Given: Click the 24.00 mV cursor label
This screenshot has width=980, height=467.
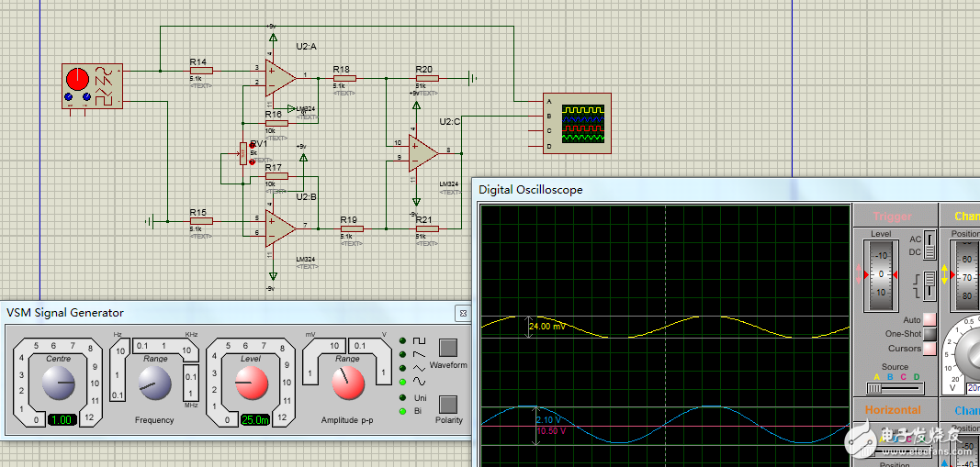Looking at the screenshot, I should pyautogui.click(x=547, y=326).
